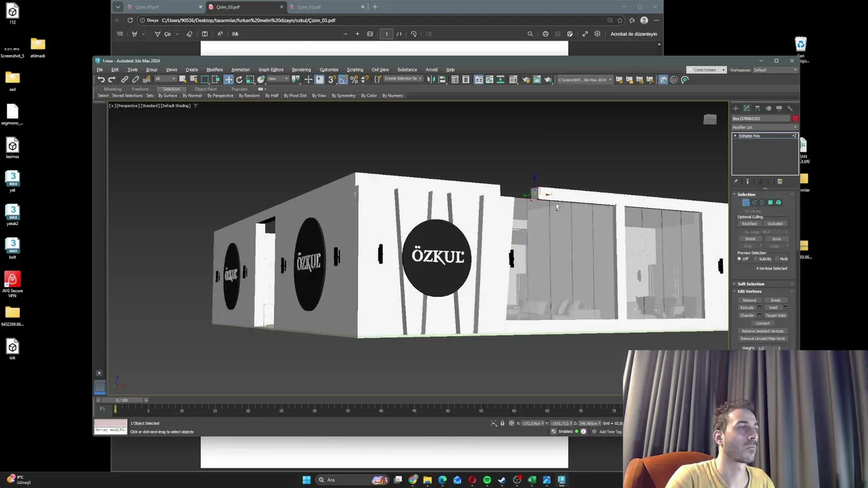Click the Connect button

(762, 323)
